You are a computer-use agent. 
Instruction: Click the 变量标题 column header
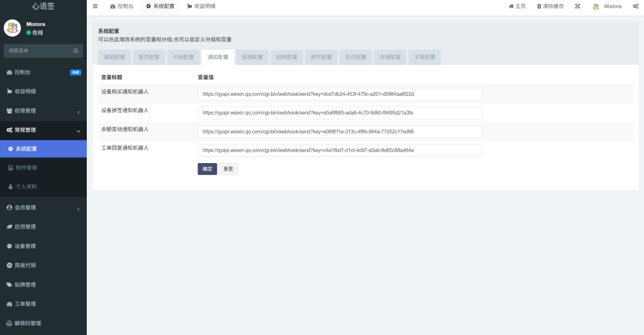[x=112, y=77]
